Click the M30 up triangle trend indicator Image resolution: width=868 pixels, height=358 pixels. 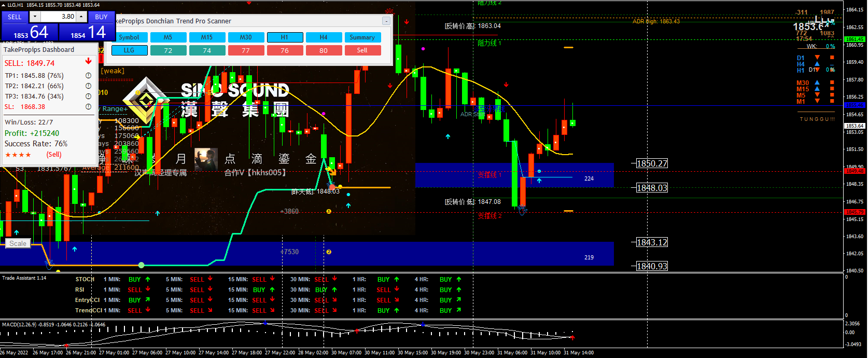point(817,82)
